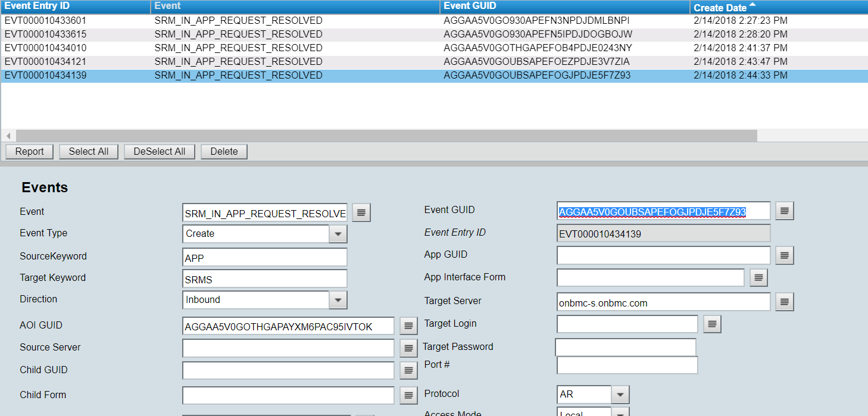Focus the Target Server field onbmc-s.onbmc.com
The height and width of the screenshot is (416, 868).
(664, 302)
